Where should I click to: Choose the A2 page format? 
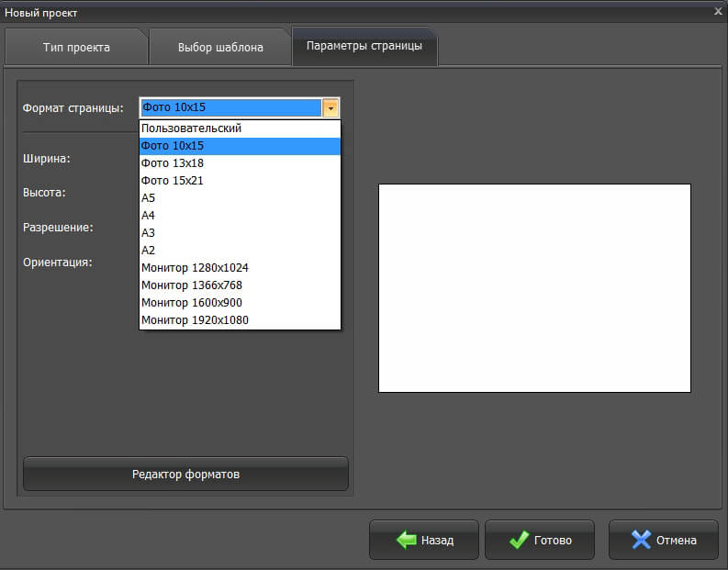240,251
